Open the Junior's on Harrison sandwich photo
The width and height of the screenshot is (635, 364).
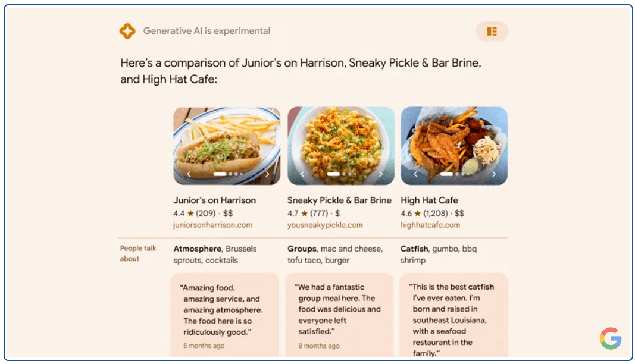227,143
